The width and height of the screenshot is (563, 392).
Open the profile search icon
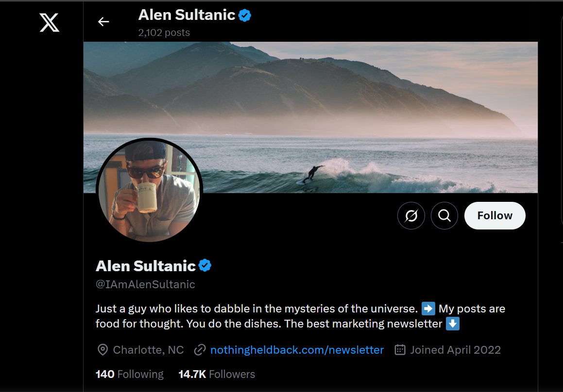point(444,215)
